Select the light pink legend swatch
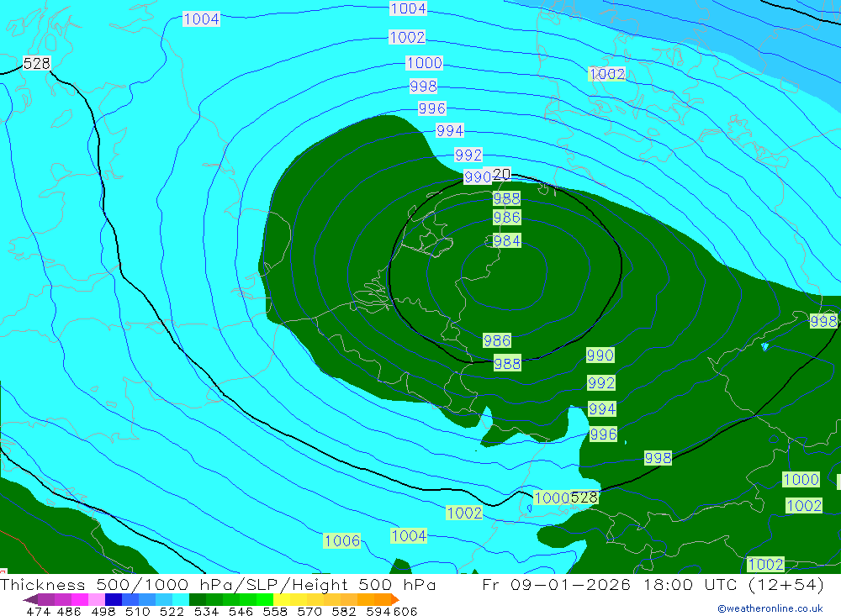841x616 pixels. pyautogui.click(x=97, y=599)
